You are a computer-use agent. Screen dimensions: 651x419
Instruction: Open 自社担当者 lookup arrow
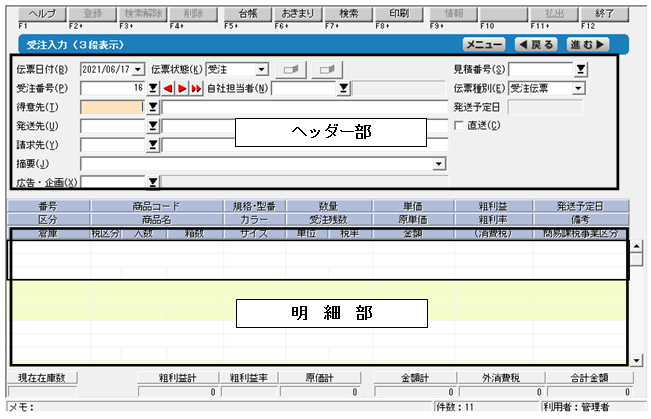pyautogui.click(x=343, y=88)
